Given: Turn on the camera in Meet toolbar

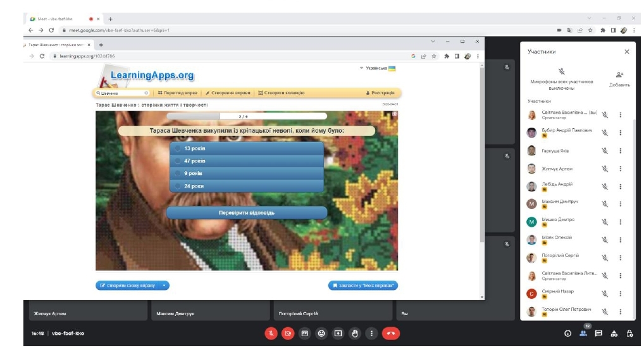Looking at the screenshot, I should click(x=288, y=334).
